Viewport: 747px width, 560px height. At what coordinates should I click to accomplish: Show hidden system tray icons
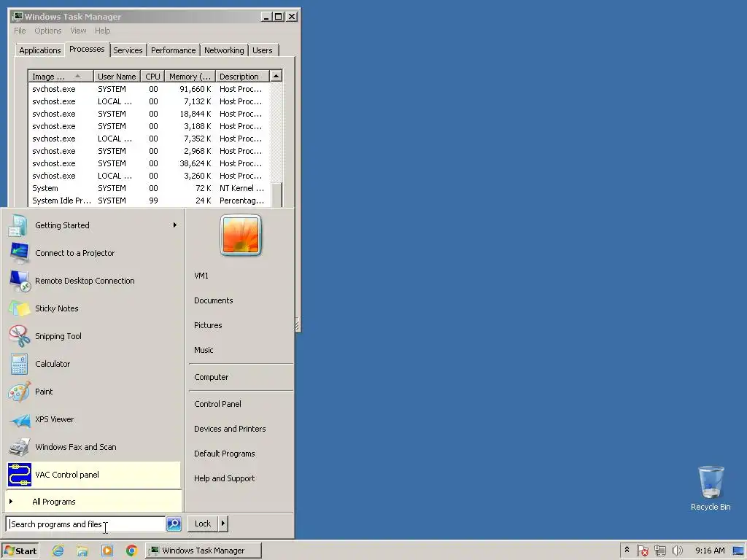pyautogui.click(x=627, y=550)
